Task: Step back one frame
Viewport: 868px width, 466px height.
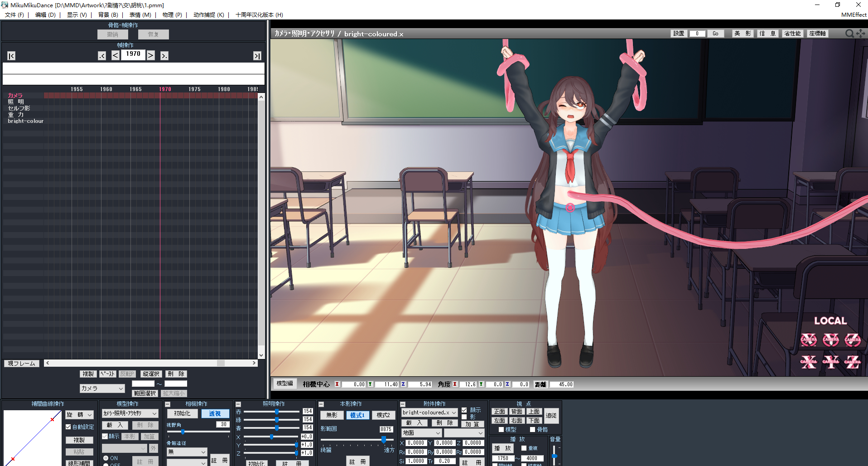Action: [x=116, y=55]
